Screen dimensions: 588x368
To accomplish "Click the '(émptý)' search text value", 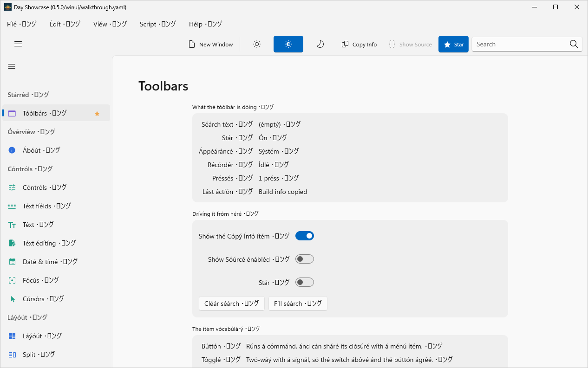I will click(280, 124).
